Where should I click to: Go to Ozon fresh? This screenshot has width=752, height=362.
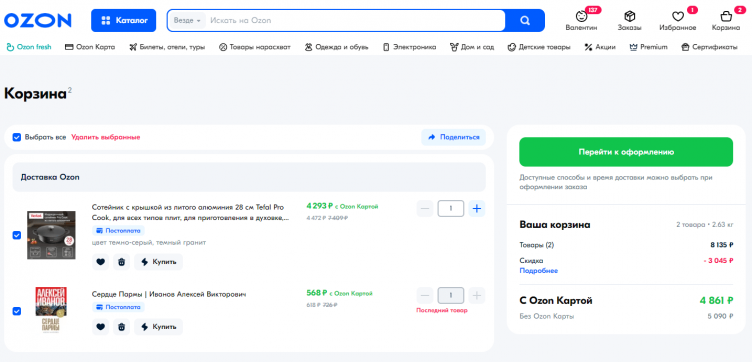(x=29, y=47)
